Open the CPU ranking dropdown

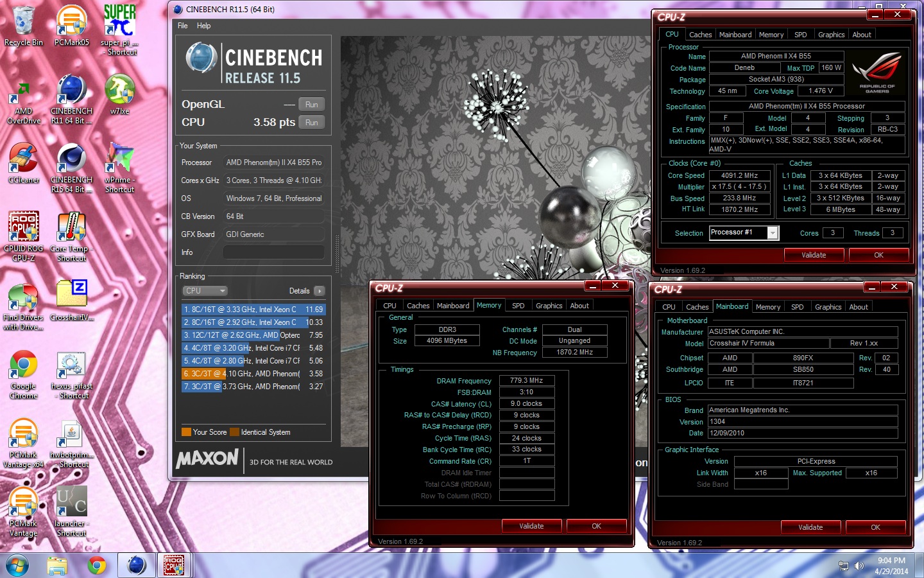[x=205, y=291]
